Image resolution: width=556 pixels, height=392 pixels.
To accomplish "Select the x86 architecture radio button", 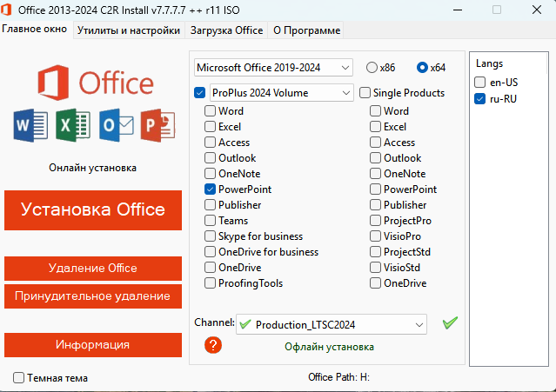I will [372, 67].
